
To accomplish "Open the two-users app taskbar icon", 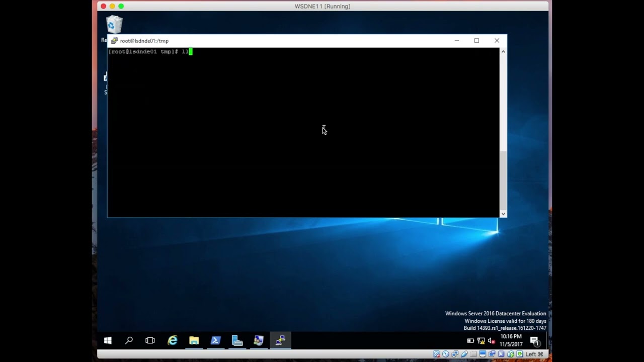I will (x=259, y=340).
